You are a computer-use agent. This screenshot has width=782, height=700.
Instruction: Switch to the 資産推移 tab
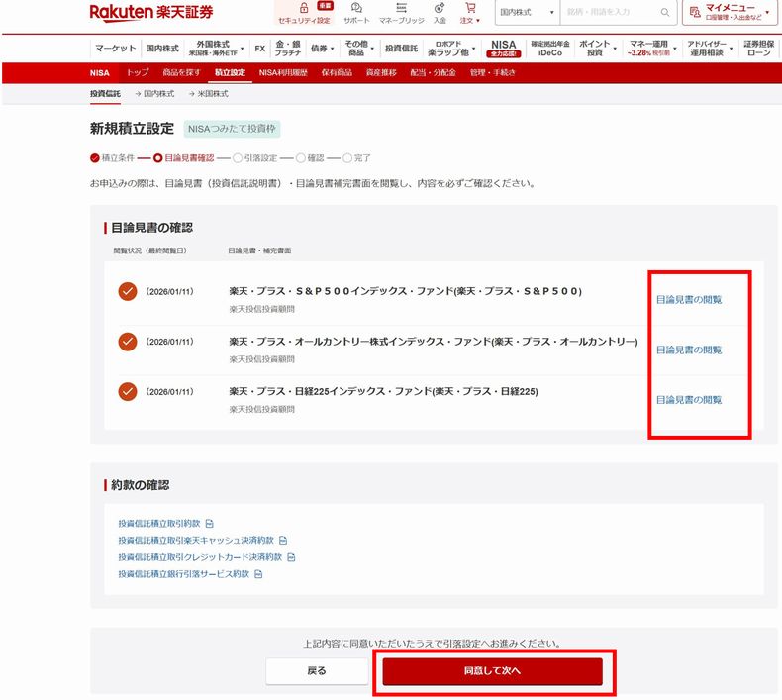(x=381, y=72)
